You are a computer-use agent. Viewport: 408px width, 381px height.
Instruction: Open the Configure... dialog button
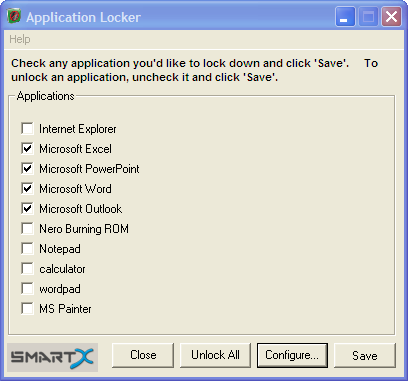point(292,355)
